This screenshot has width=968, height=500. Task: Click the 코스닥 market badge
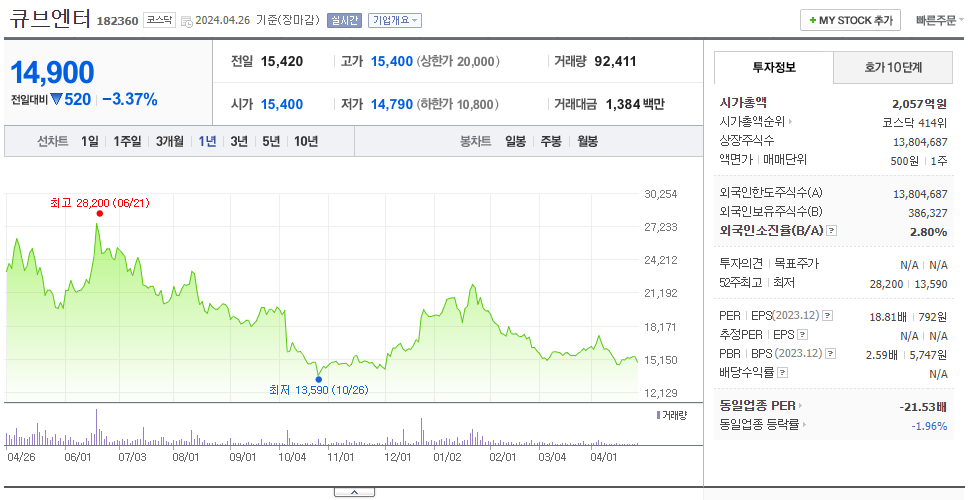[160, 20]
